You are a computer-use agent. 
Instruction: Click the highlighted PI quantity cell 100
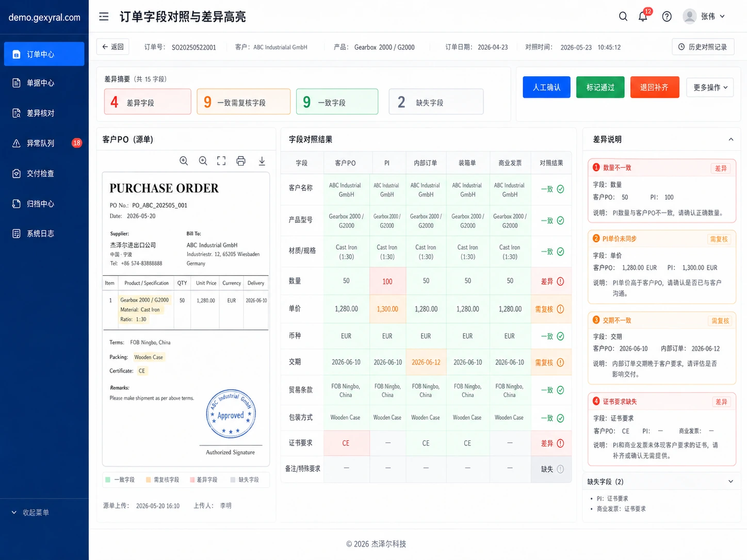(387, 282)
